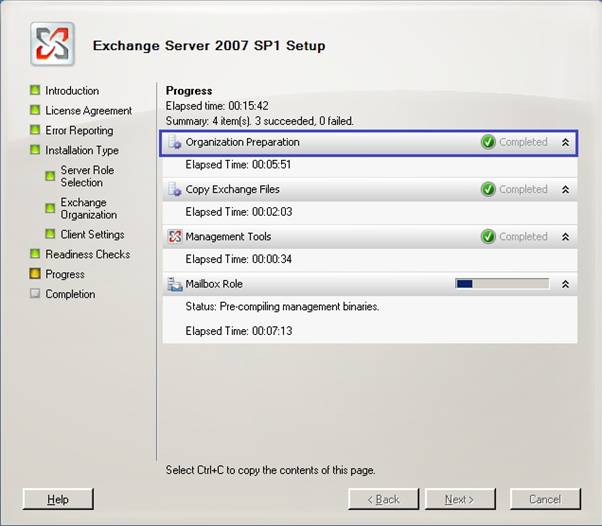Click the Readiness Checks step green indicator
The width and height of the screenshot is (602, 526).
click(35, 254)
